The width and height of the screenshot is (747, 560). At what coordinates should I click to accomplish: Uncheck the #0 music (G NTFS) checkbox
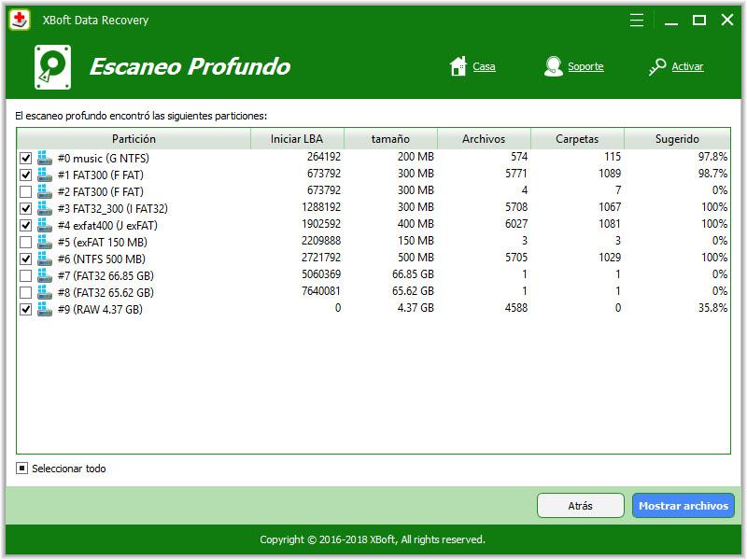pos(26,158)
